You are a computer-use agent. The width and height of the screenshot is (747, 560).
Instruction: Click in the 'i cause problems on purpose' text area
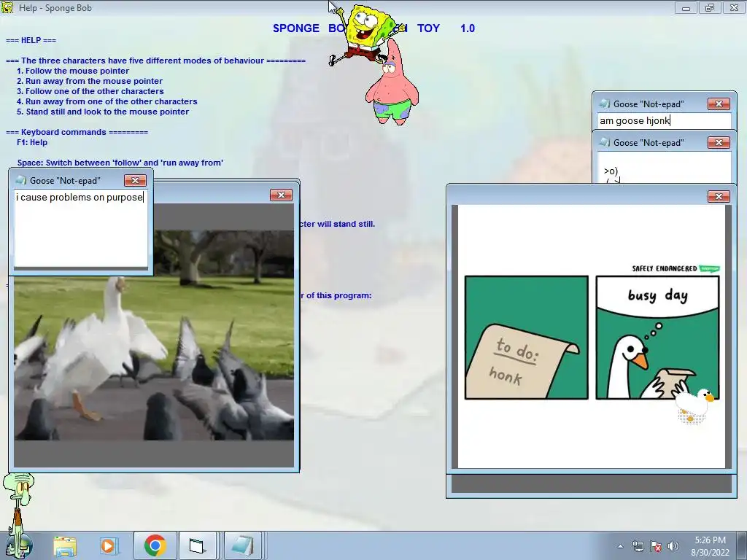[x=80, y=228]
